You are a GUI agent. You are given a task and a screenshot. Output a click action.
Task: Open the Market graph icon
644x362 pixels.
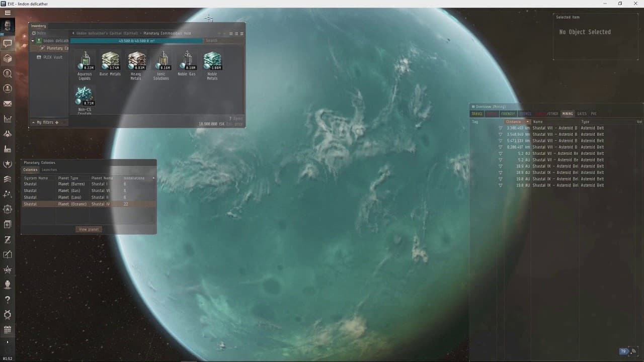8,119
